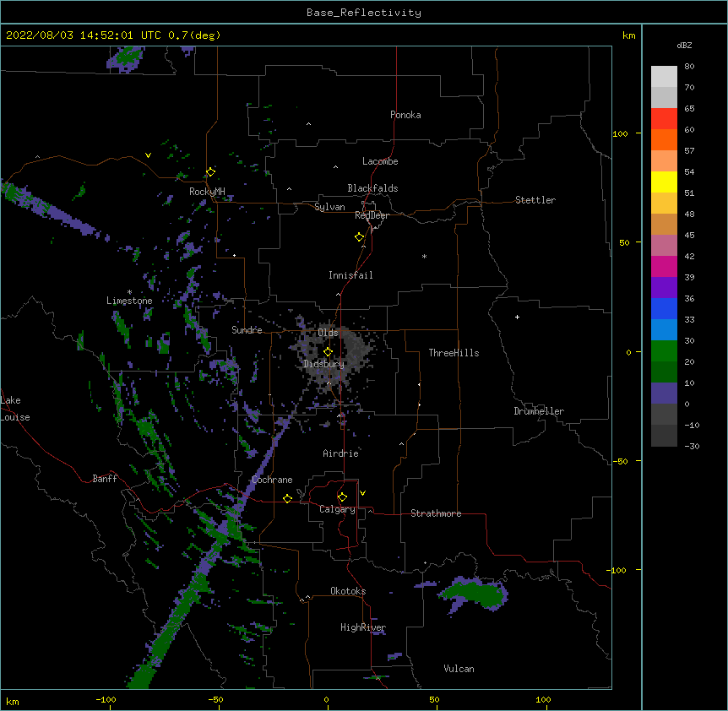Screen dimensions: 728x711
Task: Click the RedDeer city label
Action: (x=372, y=215)
